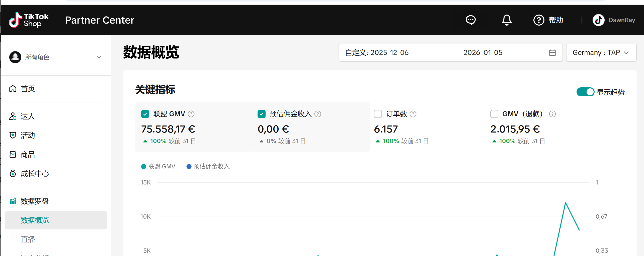644x256 pixels.
Task: Click the 预估佣金收入 blue legend dot
Action: [189, 166]
